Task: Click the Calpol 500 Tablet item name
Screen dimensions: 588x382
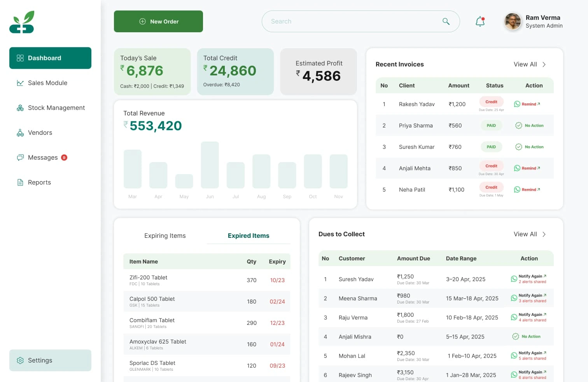Action: [x=152, y=299]
